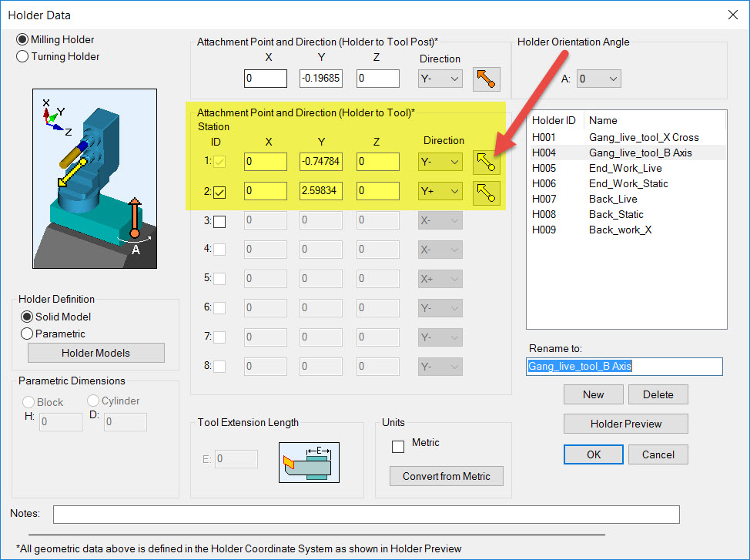The width and height of the screenshot is (750, 560).
Task: Click the Convert from Metric button
Action: click(446, 475)
